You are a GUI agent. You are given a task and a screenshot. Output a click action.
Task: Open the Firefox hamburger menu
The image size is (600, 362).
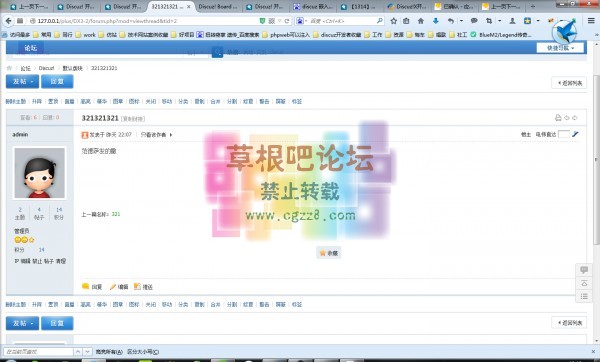(591, 21)
